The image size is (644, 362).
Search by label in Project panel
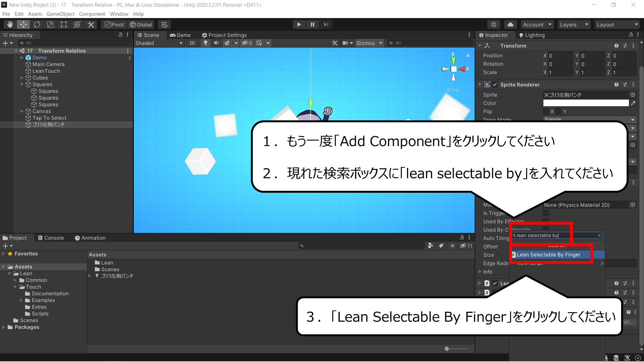441,246
